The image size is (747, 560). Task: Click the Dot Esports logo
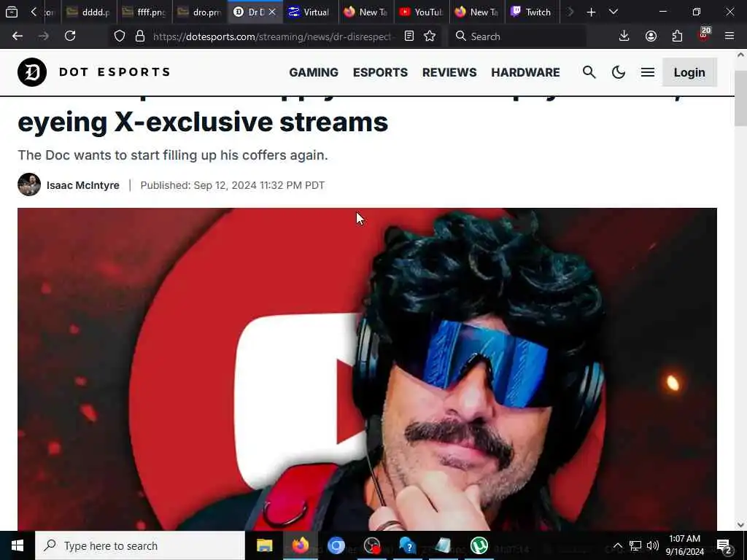coord(94,72)
